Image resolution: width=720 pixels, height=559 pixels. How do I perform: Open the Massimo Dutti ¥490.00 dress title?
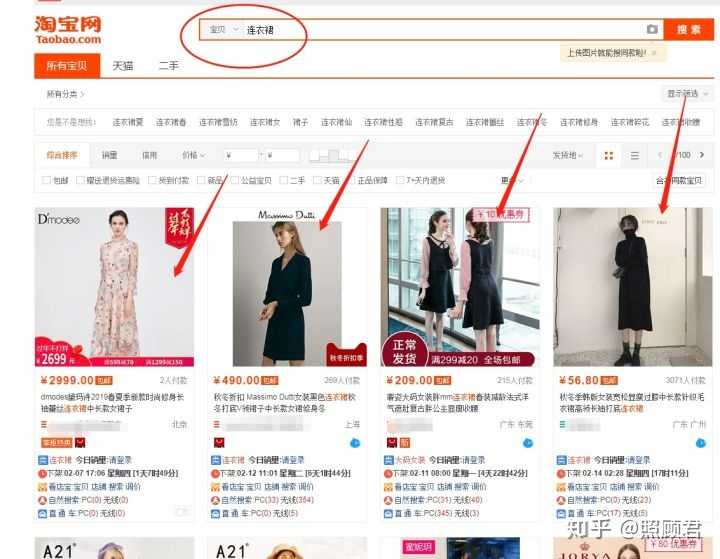(285, 402)
